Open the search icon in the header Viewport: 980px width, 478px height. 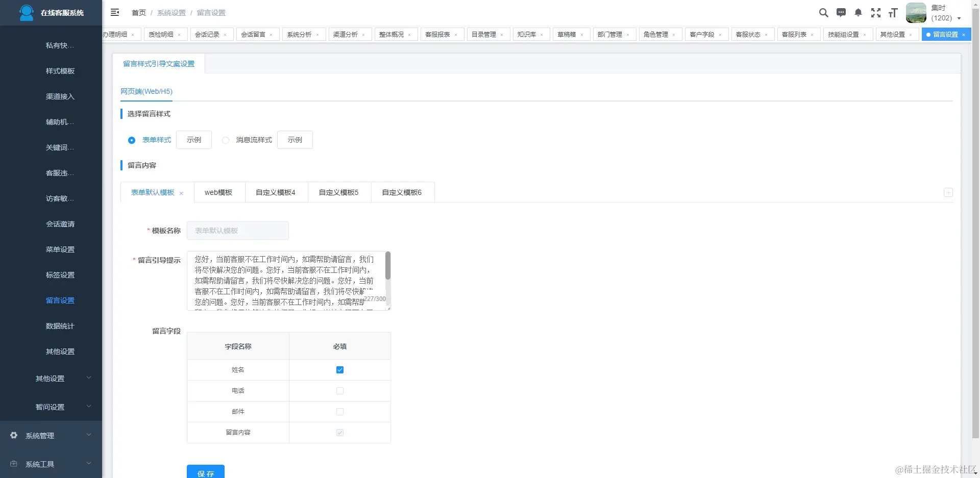click(x=823, y=13)
